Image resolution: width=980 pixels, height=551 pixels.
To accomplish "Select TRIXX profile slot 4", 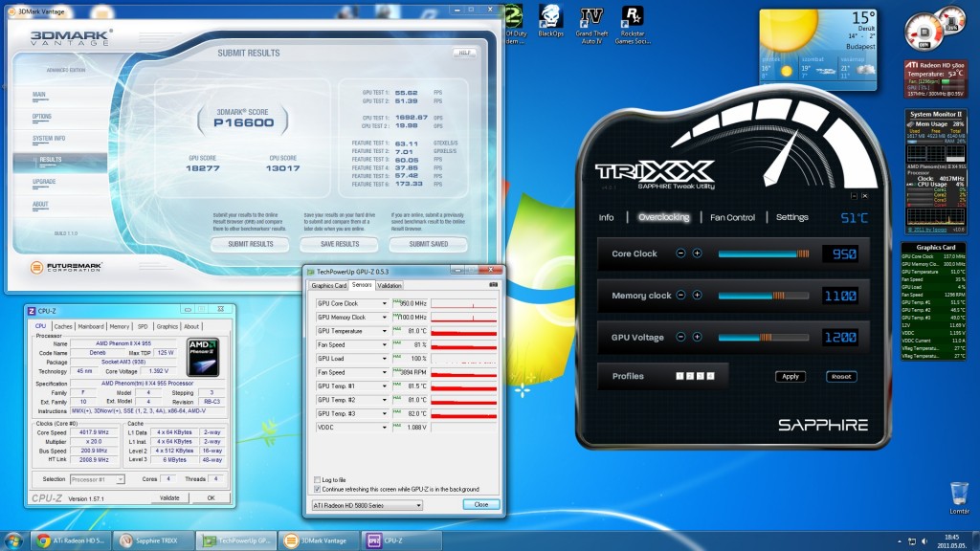I will click(x=710, y=376).
